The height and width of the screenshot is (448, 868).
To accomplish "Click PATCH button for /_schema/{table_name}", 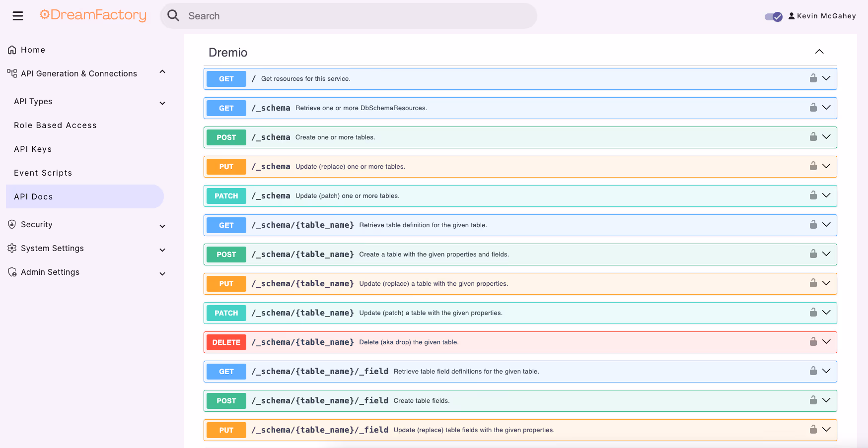I will (226, 313).
